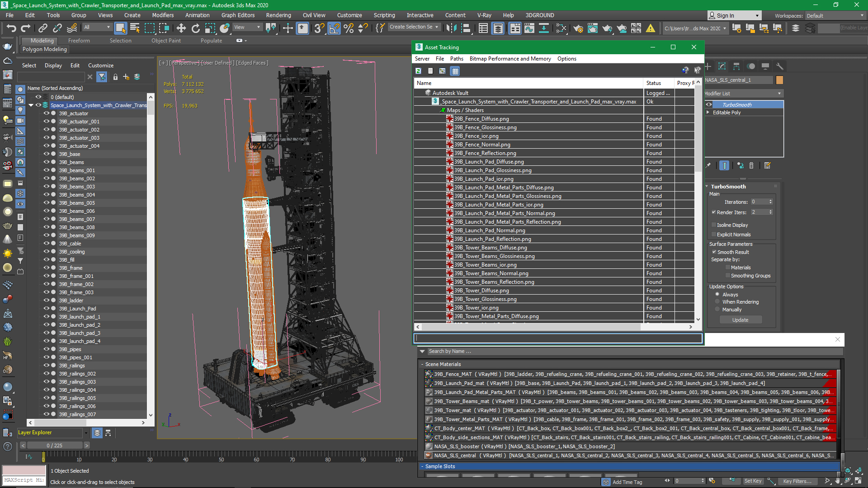This screenshot has height=488, width=868.
Task: Open the Rendering menu
Action: click(278, 15)
